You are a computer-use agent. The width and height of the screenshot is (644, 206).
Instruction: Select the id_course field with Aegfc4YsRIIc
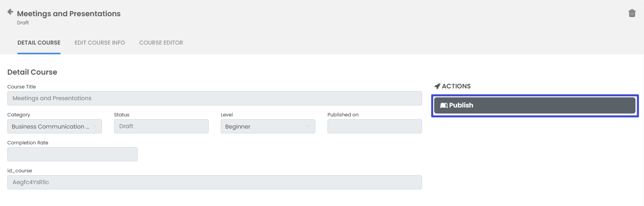[214, 182]
